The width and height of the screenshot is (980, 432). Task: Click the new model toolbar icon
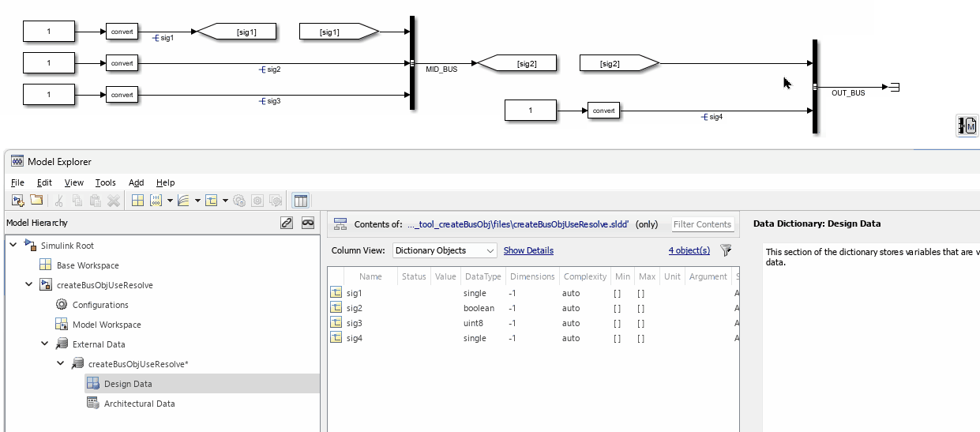click(x=18, y=201)
